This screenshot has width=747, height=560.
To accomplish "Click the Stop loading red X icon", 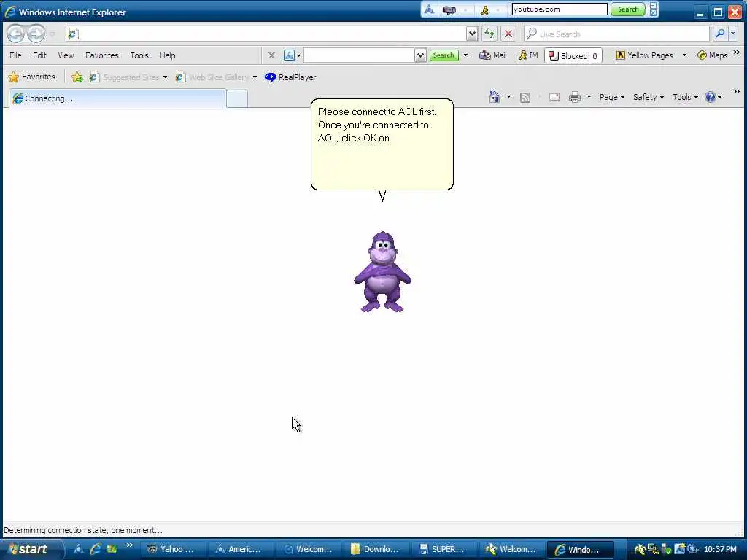I will click(x=508, y=34).
